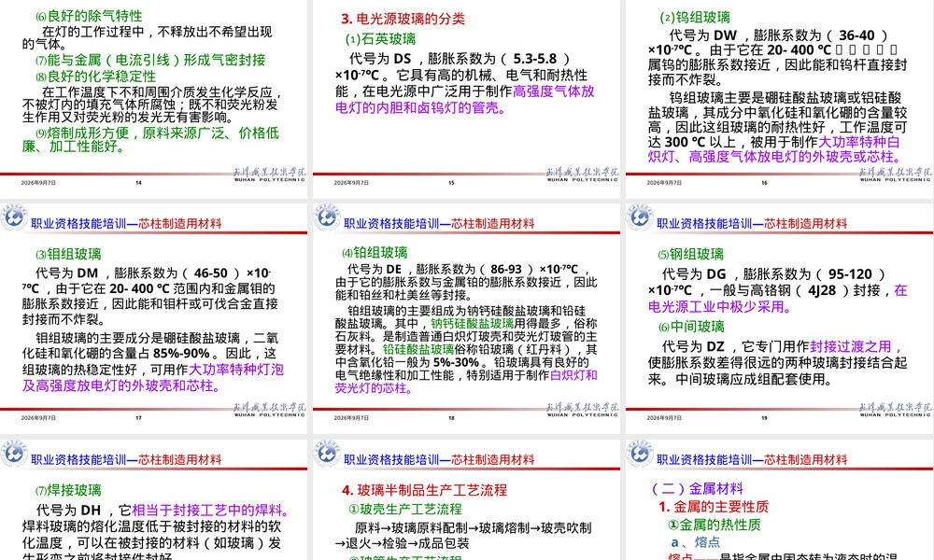The width and height of the screenshot is (934, 560).
Task: Click the page number 16 in slide footer
Action: click(x=764, y=183)
